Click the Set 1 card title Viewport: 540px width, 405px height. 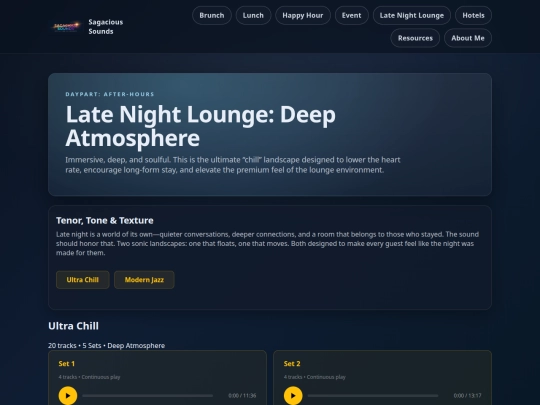tap(66, 364)
